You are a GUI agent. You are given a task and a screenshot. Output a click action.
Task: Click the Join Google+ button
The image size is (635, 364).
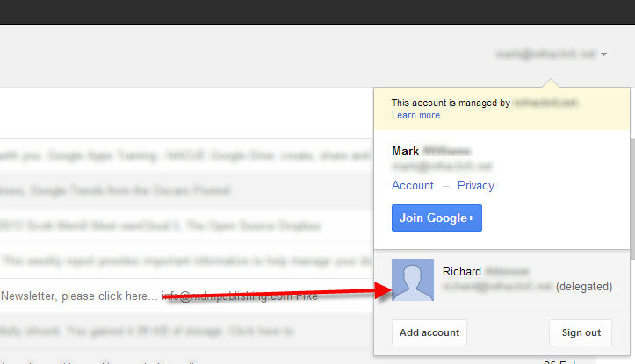click(437, 218)
